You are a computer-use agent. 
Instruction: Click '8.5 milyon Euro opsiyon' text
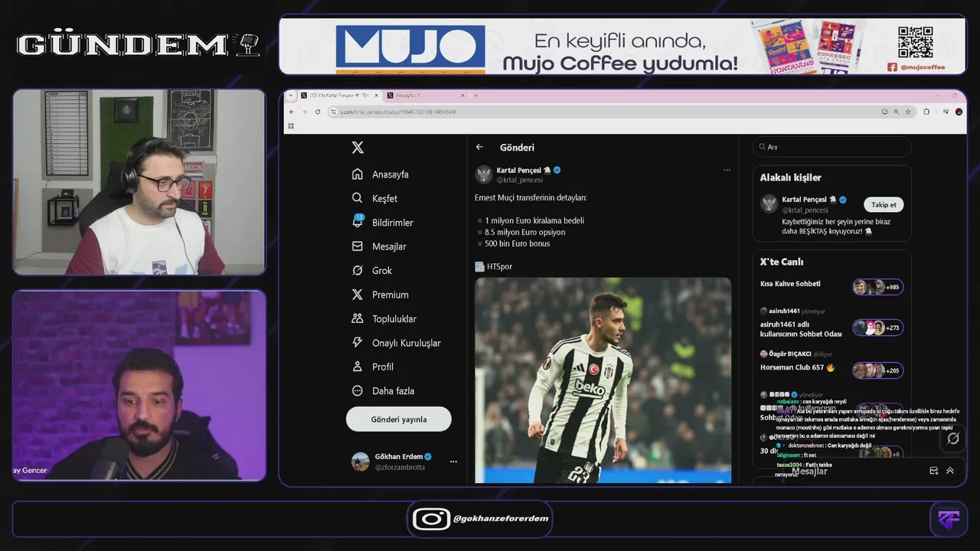tap(525, 232)
